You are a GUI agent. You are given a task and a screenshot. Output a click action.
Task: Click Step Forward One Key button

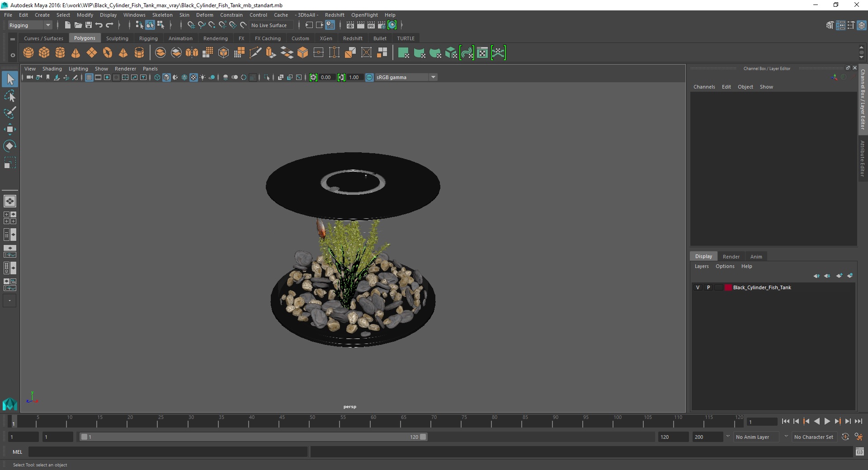(x=837, y=421)
